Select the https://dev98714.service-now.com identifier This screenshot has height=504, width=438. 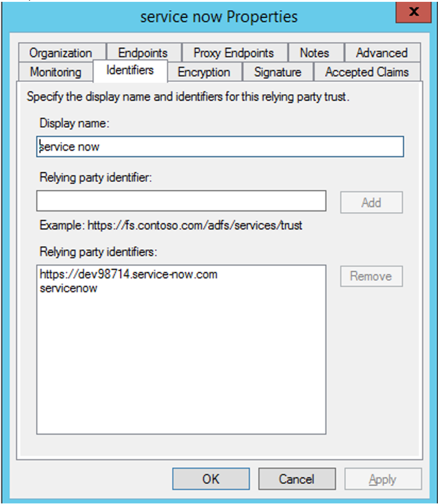tap(129, 274)
